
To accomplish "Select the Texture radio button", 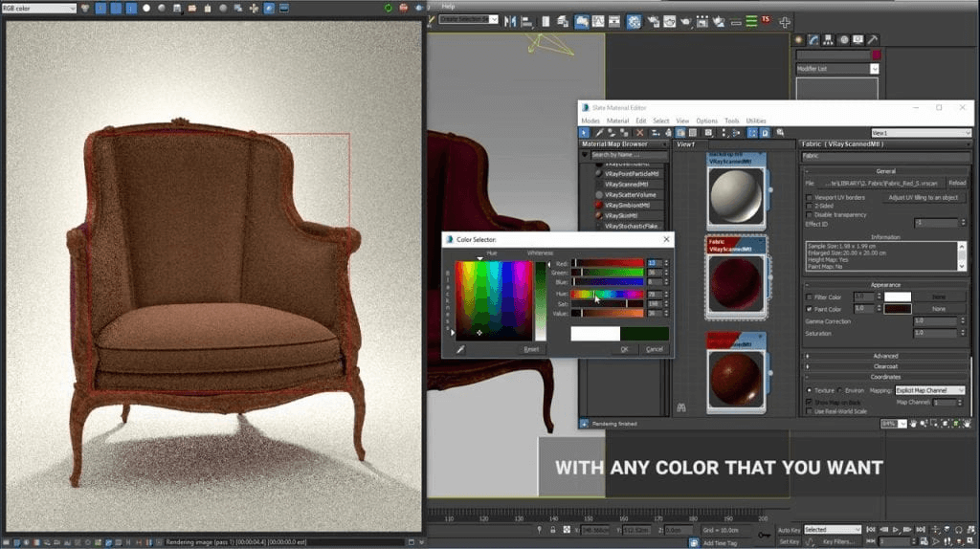I will pyautogui.click(x=810, y=390).
